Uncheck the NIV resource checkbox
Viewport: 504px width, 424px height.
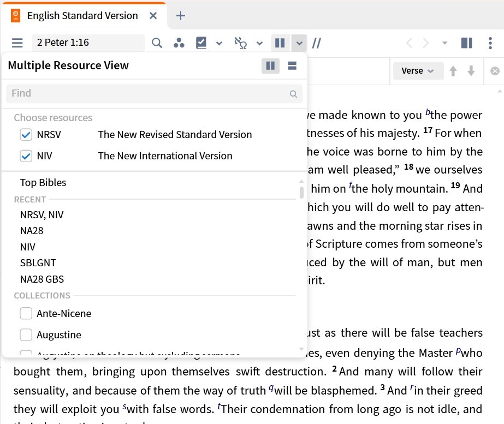point(26,156)
